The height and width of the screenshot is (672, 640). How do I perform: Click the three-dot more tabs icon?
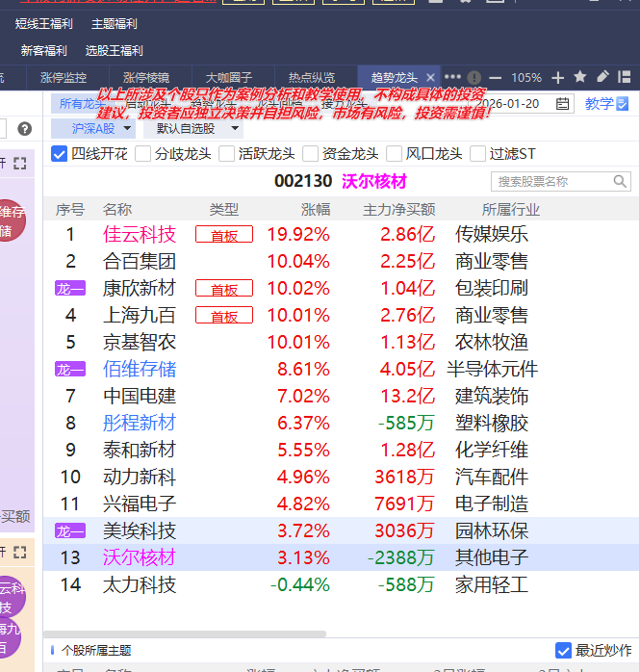tap(452, 77)
